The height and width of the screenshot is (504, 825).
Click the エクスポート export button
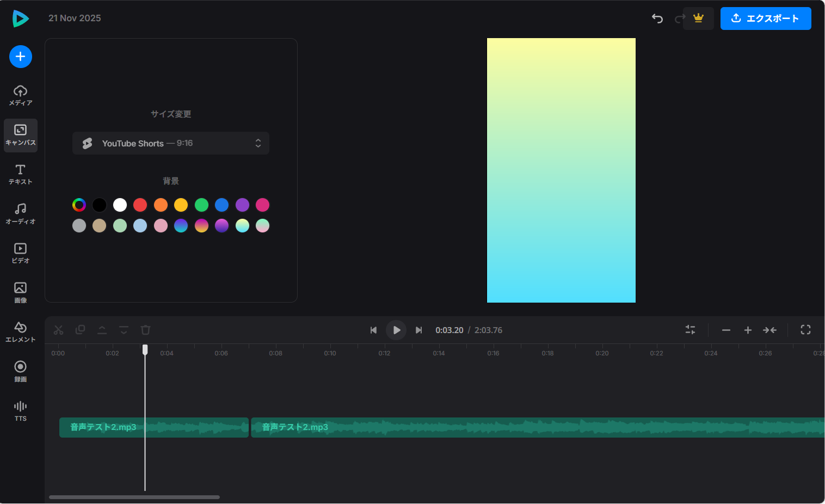[766, 19]
